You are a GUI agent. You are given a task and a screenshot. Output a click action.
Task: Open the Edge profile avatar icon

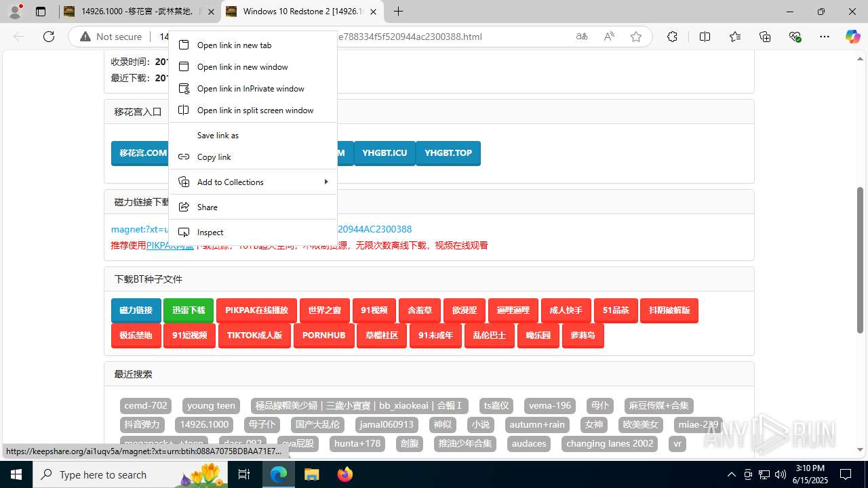pos(15,12)
